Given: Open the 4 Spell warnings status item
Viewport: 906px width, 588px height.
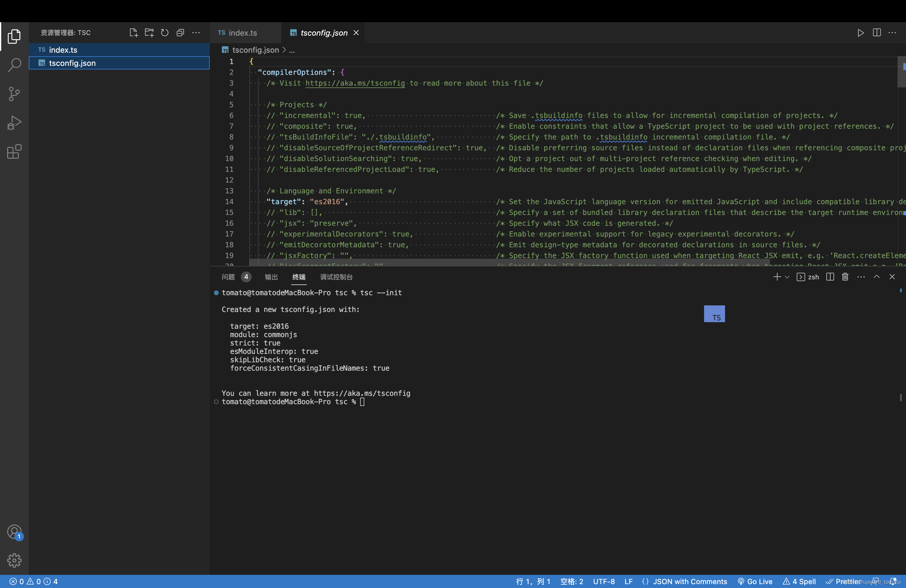Looking at the screenshot, I should click(799, 581).
